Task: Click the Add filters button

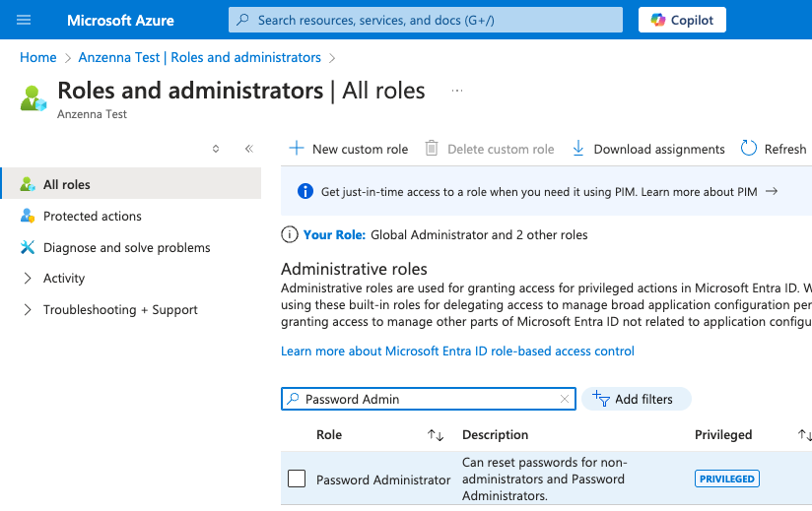Action: [637, 399]
